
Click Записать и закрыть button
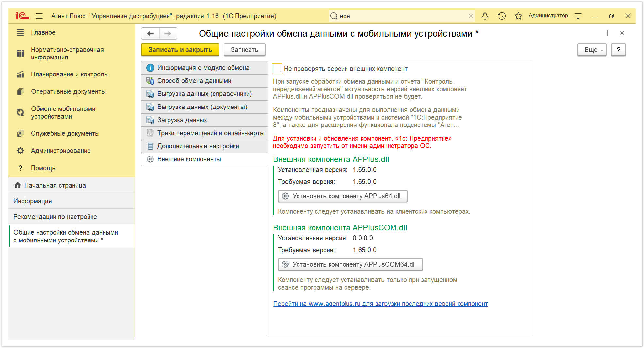(x=180, y=50)
